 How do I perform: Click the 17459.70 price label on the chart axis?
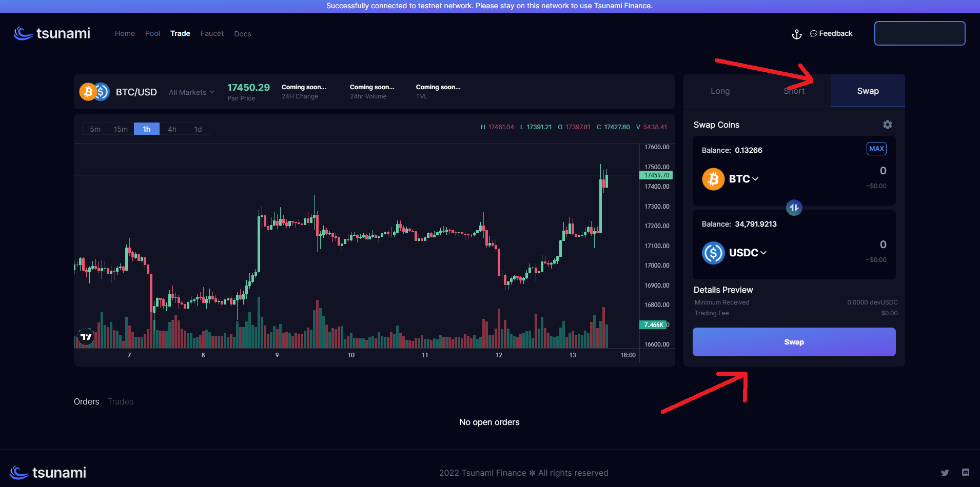656,175
